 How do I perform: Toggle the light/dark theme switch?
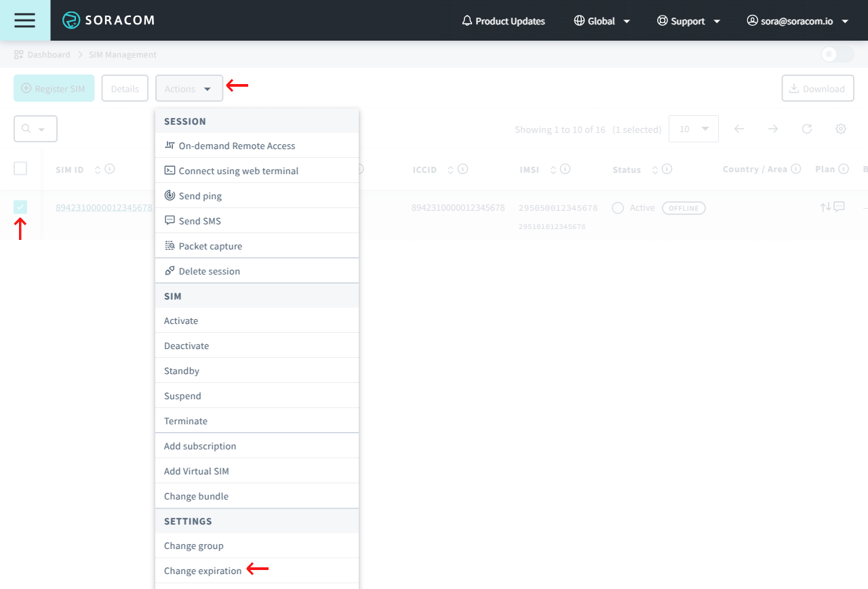click(x=837, y=54)
